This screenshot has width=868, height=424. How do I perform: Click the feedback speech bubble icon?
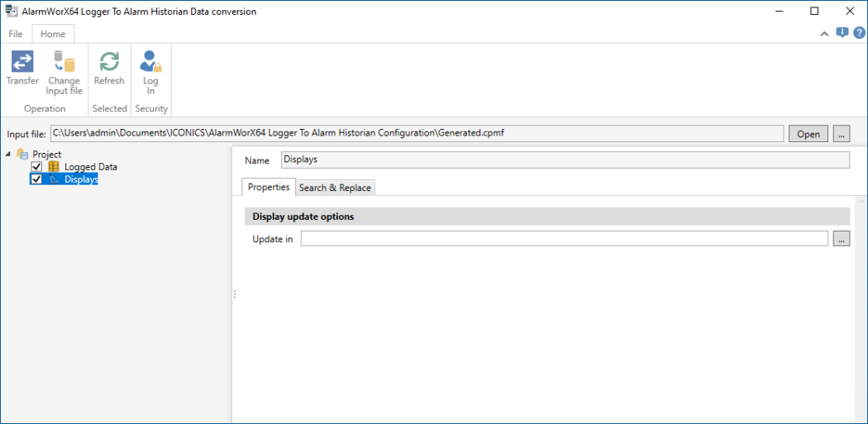tap(842, 33)
